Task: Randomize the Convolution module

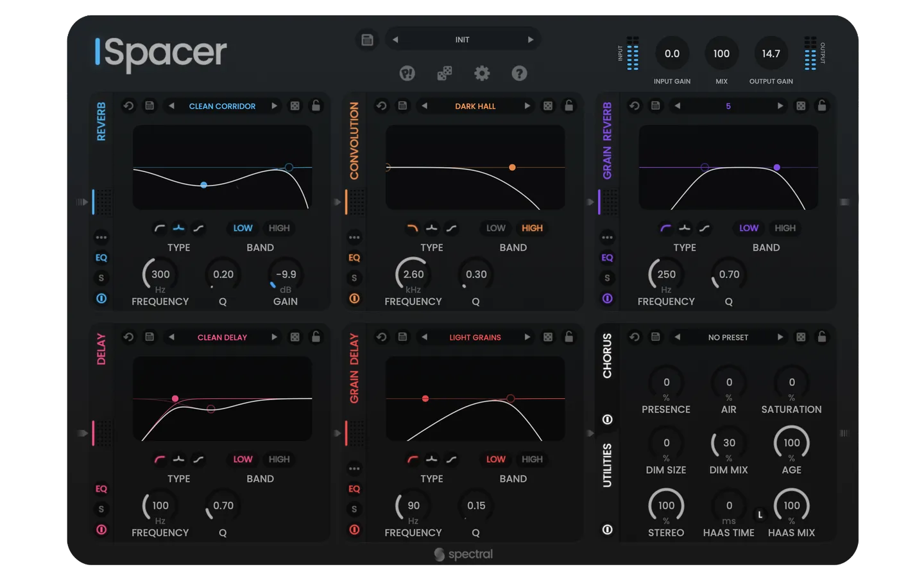Action: 548,106
